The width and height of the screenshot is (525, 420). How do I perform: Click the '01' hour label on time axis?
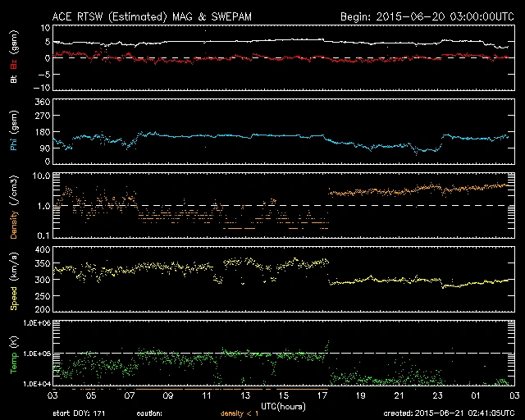click(x=476, y=396)
